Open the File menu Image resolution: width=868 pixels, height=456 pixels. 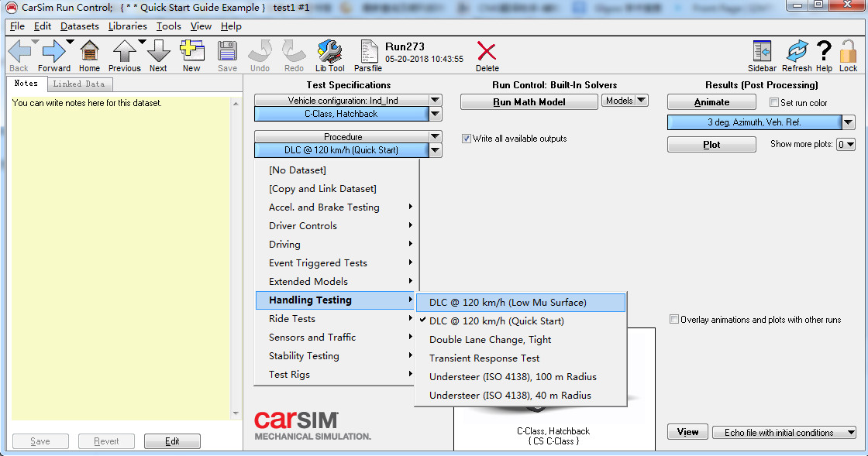(17, 26)
